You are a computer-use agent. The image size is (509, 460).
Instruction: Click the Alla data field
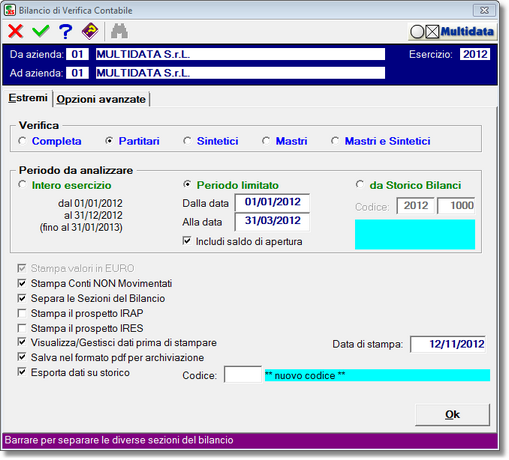pos(272,221)
